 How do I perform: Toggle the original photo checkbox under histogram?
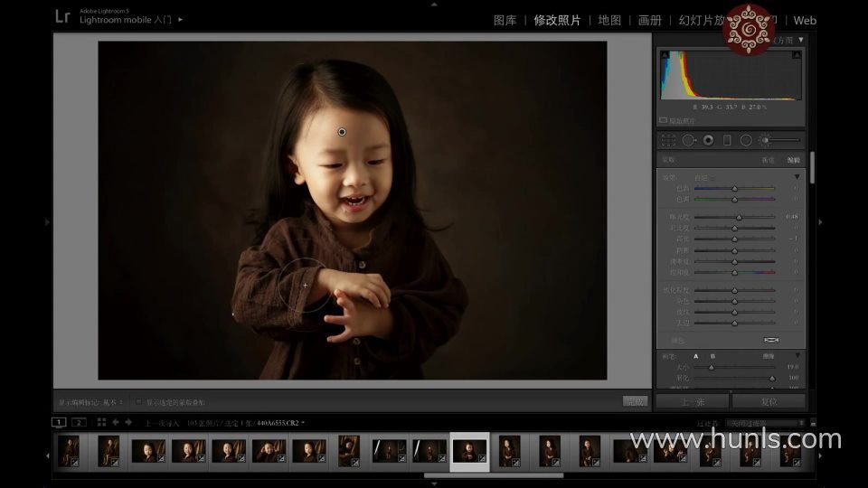pos(663,120)
